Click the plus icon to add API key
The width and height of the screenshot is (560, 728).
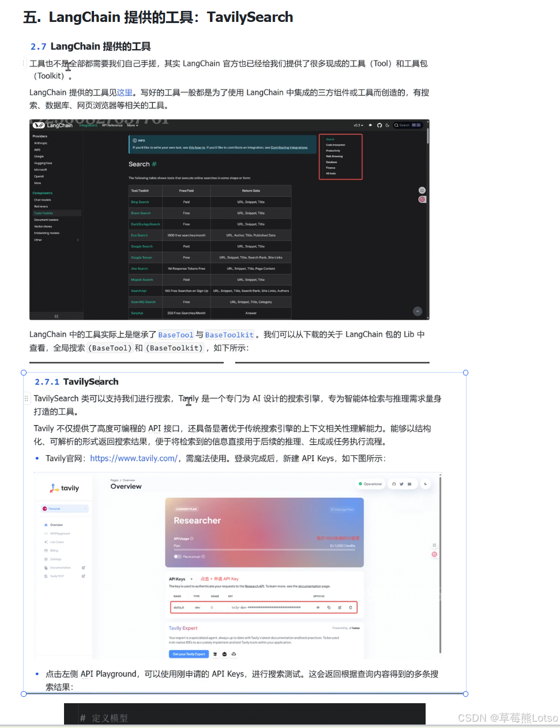[x=191, y=579]
